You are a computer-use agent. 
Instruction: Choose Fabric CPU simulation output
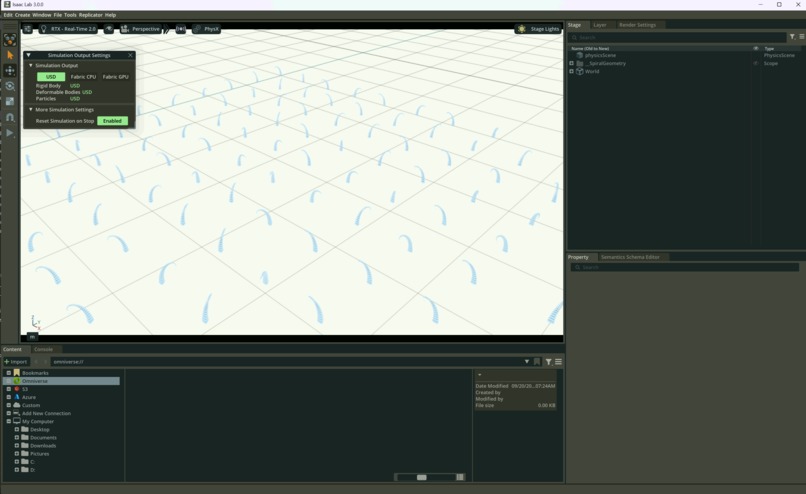[x=83, y=77]
